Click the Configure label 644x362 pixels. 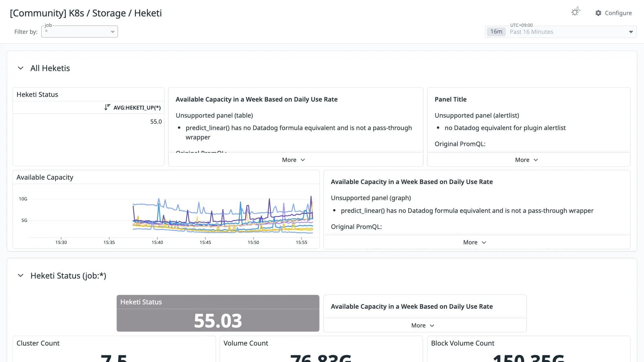coord(618,13)
